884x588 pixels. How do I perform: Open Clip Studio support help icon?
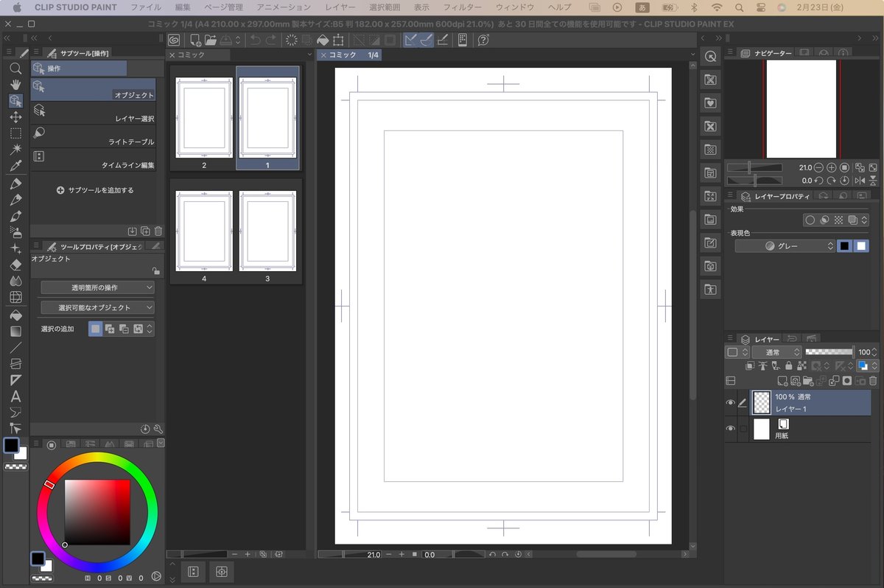[x=484, y=40]
